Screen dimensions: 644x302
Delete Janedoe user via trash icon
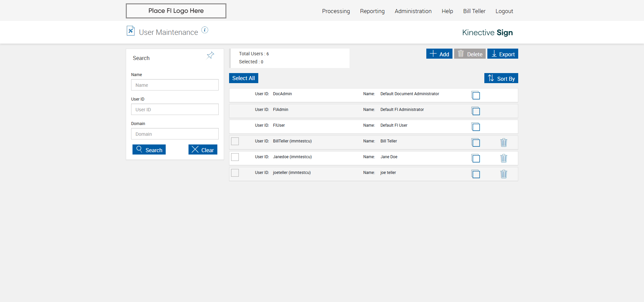tap(504, 158)
